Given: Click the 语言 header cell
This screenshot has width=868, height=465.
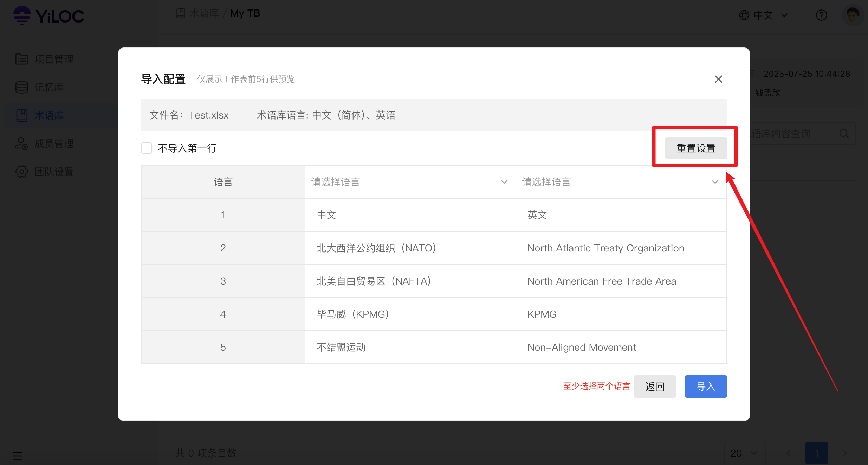Looking at the screenshot, I should 223,182.
